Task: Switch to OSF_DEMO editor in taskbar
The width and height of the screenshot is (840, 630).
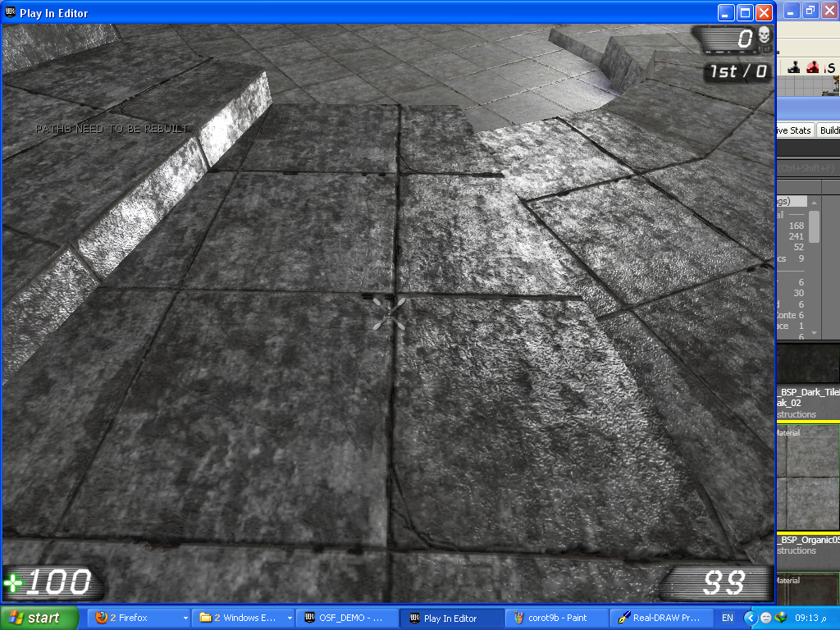Action: pyautogui.click(x=347, y=618)
